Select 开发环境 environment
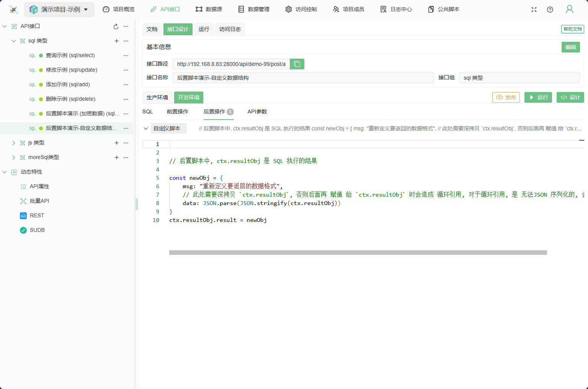588x389 pixels. tap(189, 97)
